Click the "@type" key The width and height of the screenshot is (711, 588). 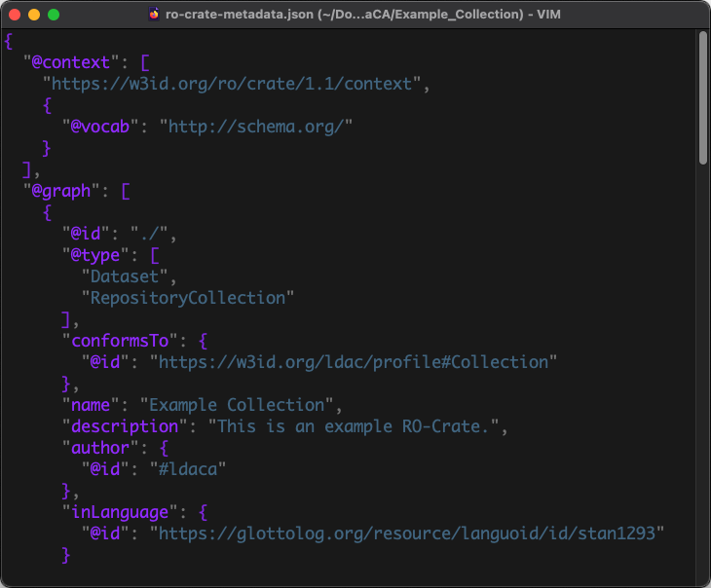[x=95, y=255]
